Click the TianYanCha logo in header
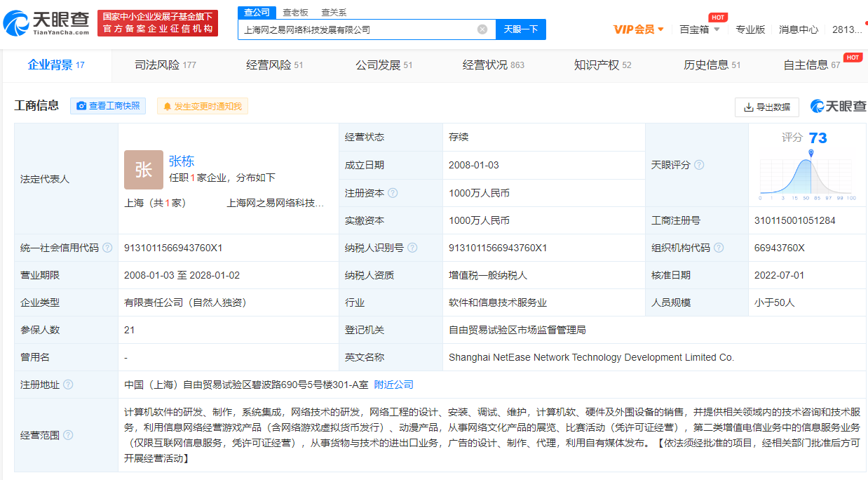 pos(46,24)
